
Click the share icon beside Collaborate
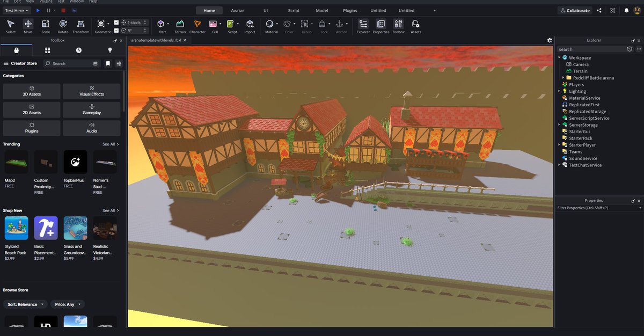pos(599,10)
